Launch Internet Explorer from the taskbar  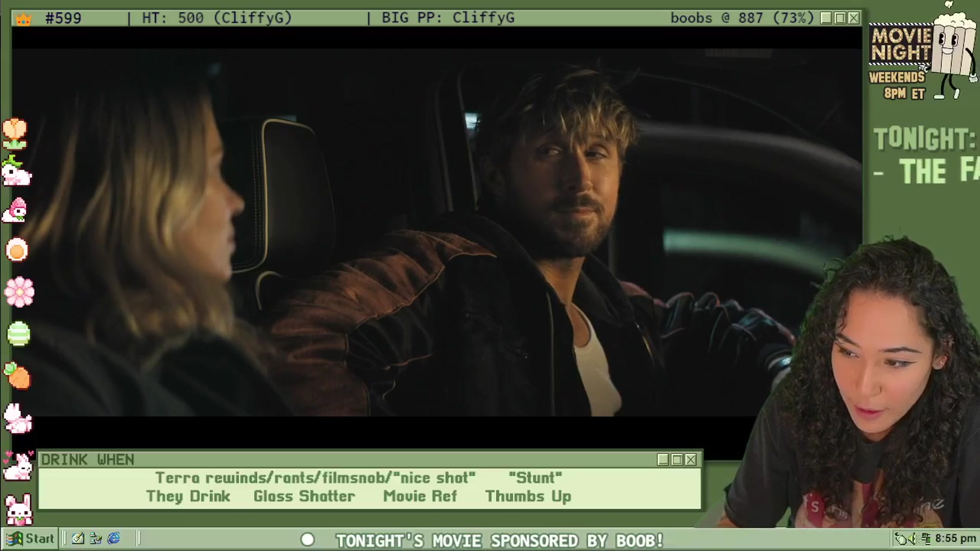[114, 538]
